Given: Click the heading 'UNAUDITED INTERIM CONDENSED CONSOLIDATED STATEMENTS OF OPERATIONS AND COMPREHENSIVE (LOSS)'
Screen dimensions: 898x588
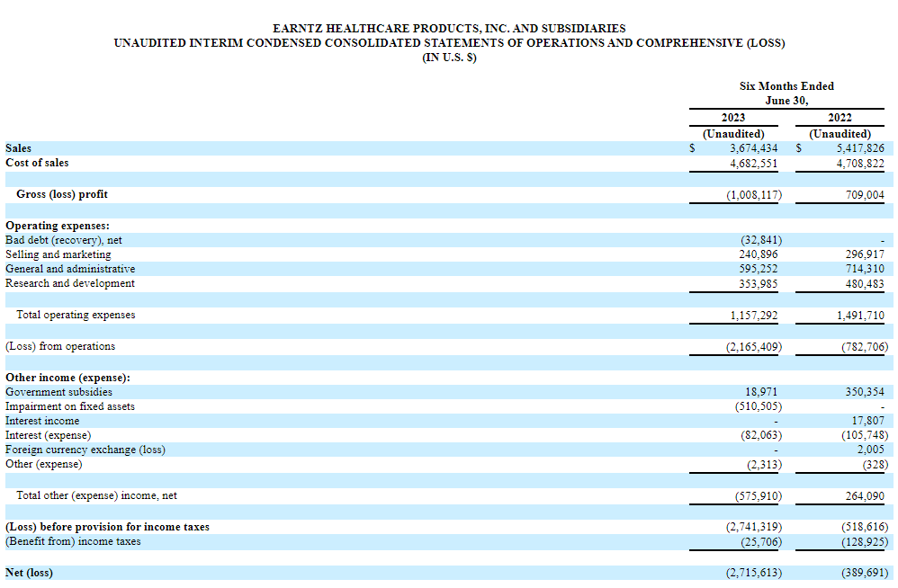Looking at the screenshot, I should coord(449,43).
